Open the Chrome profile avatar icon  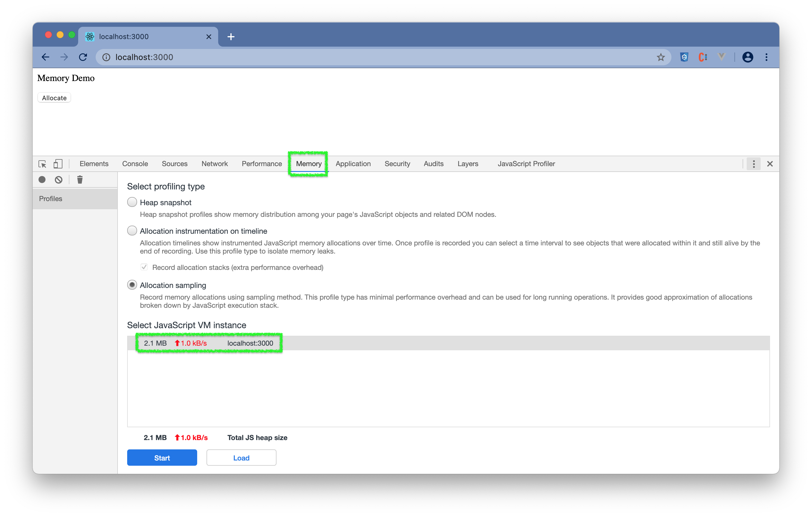[x=747, y=57]
